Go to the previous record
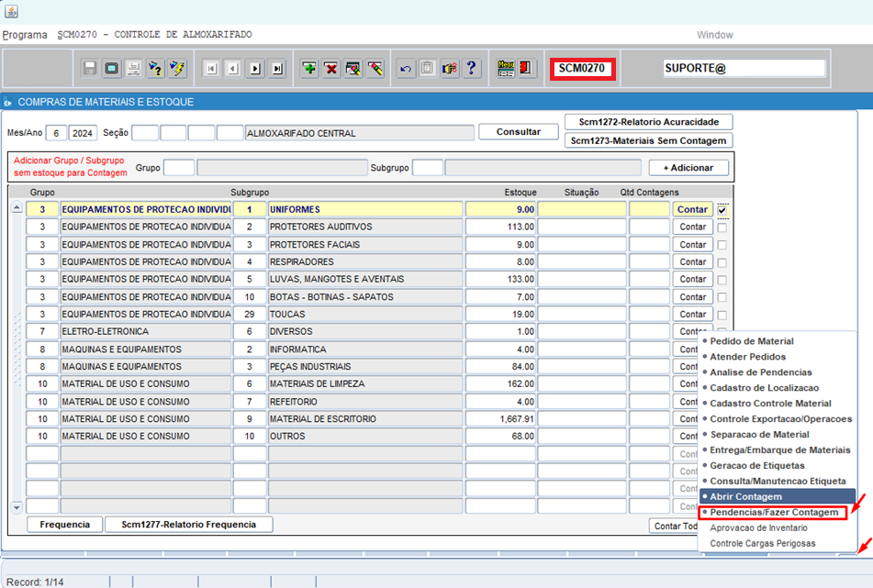873x588 pixels. [x=233, y=69]
